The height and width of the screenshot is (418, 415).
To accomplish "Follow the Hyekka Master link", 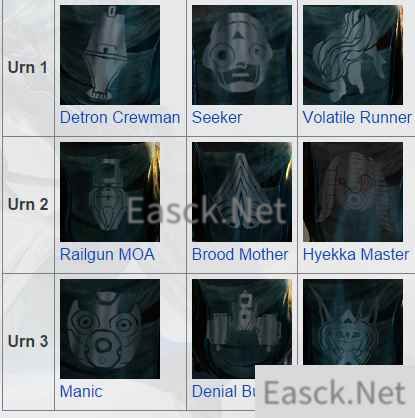I will 356,255.
